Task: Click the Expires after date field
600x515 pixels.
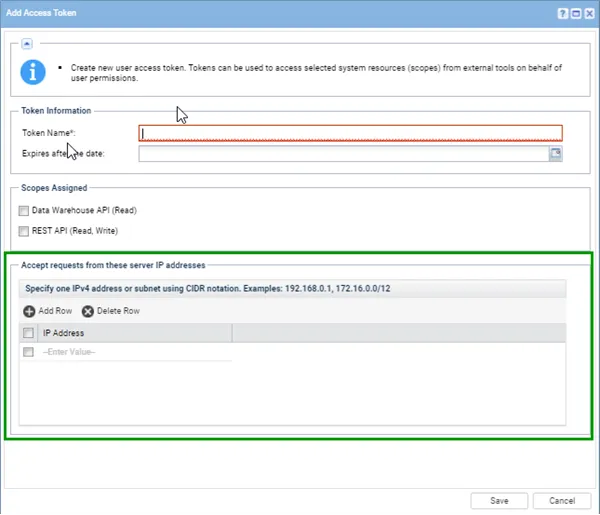Action: [x=342, y=153]
